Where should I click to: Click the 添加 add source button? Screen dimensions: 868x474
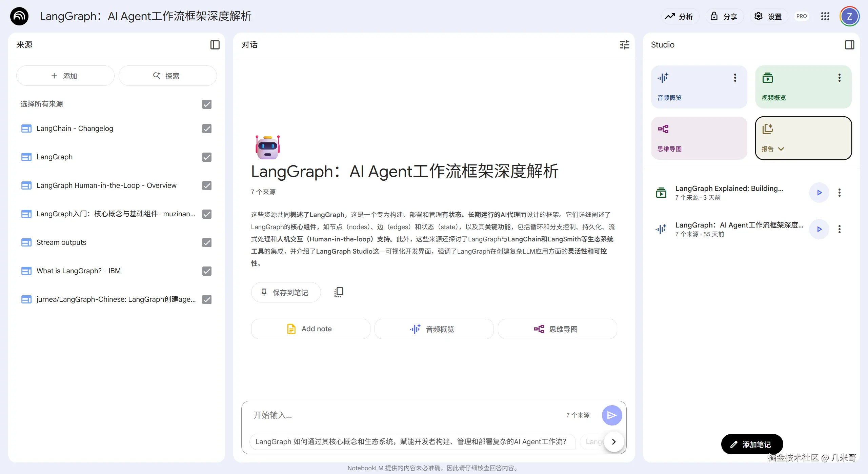tap(65, 76)
